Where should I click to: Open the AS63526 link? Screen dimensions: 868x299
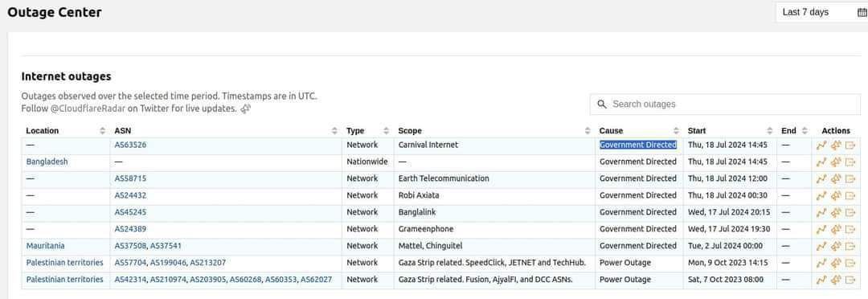tap(130, 145)
